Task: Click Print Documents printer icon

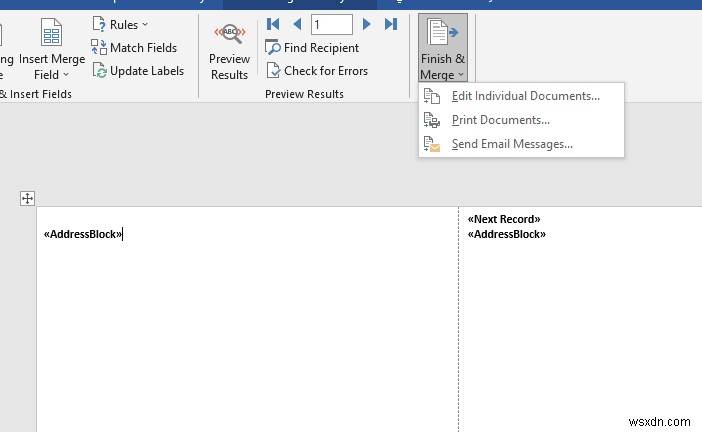Action: [432, 120]
